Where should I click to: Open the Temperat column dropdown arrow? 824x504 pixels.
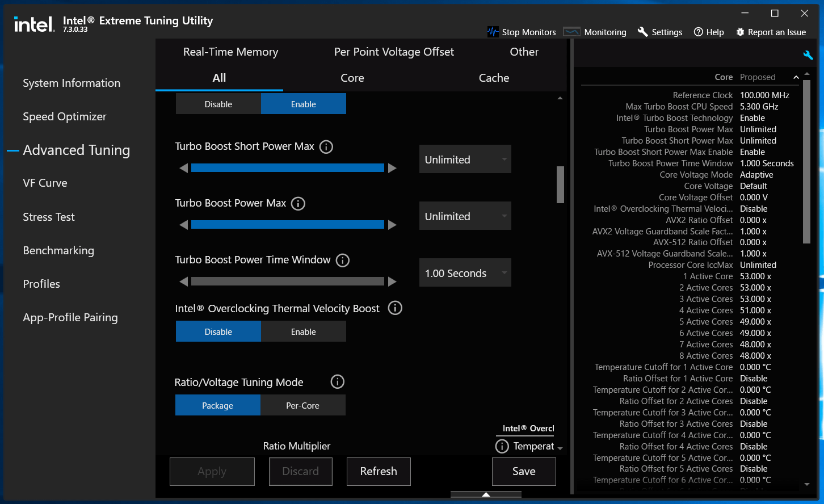(560, 448)
